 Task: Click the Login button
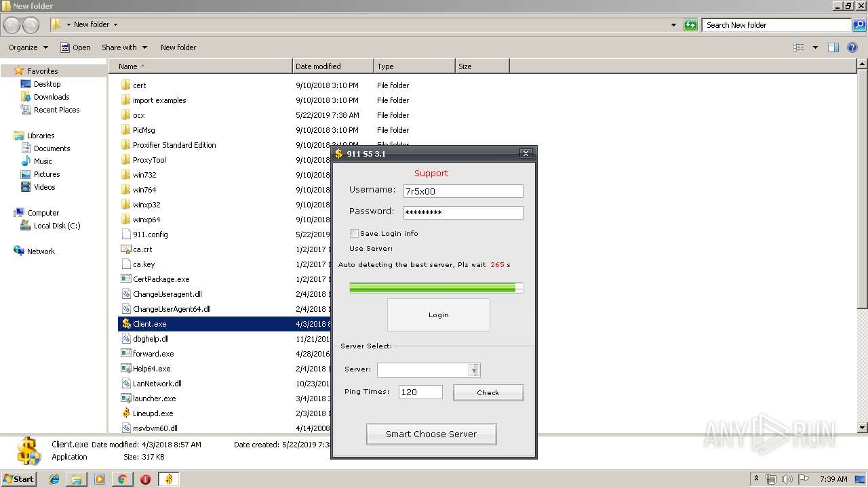point(439,314)
